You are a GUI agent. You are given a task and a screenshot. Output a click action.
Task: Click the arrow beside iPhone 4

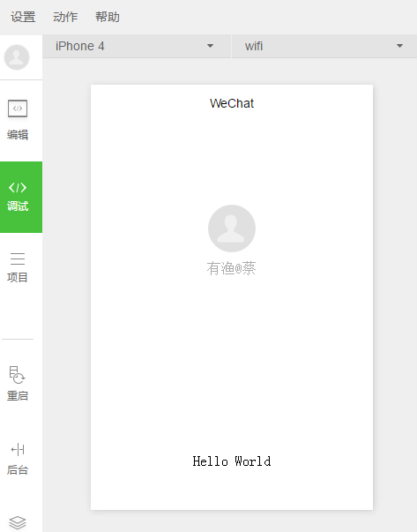click(210, 46)
